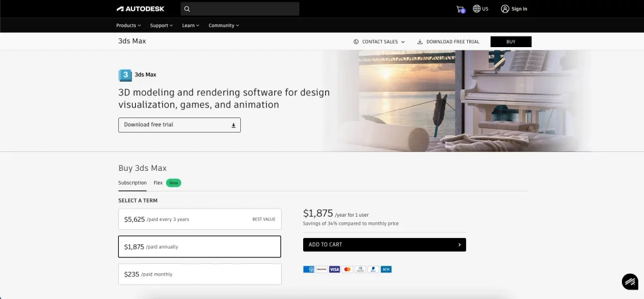
Task: Select the 3-year $5,625 term
Action: [x=199, y=219]
